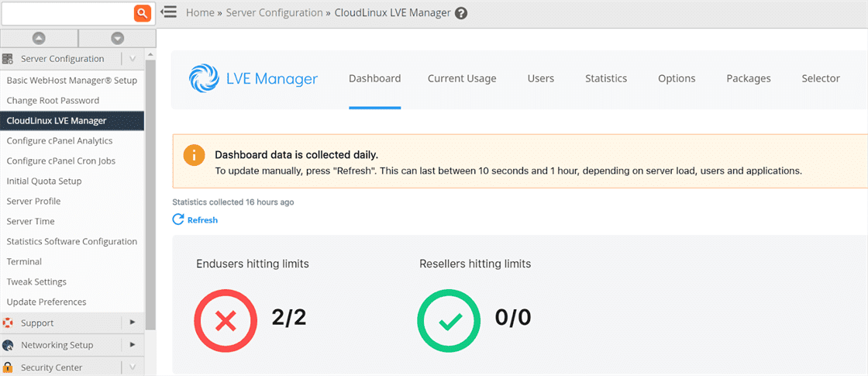
Task: Open the Packages tab
Action: (x=748, y=78)
